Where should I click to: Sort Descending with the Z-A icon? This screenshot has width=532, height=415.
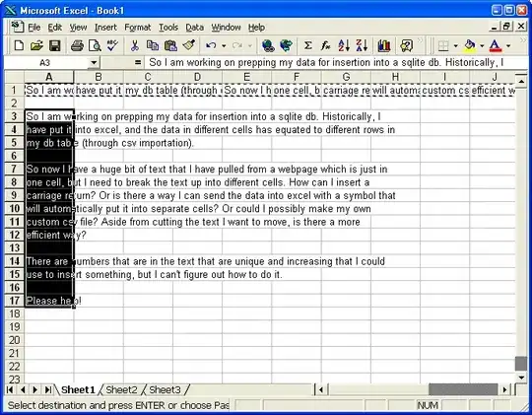[362, 45]
